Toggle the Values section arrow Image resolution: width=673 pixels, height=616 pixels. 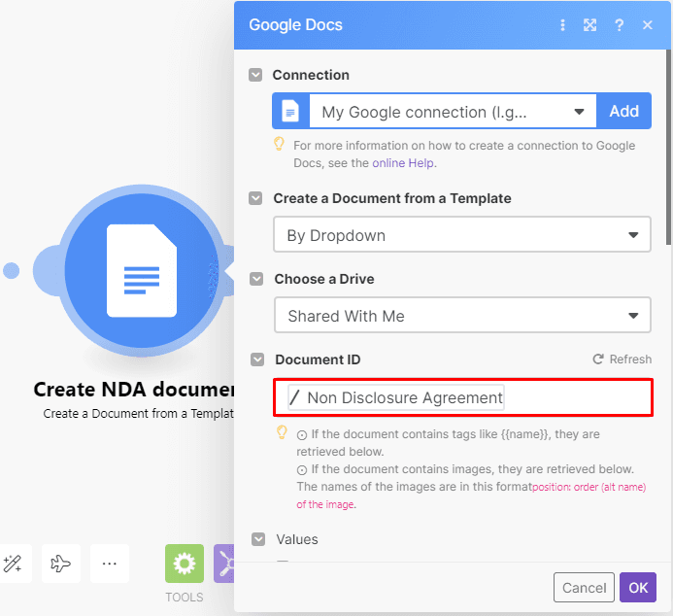coord(258,539)
